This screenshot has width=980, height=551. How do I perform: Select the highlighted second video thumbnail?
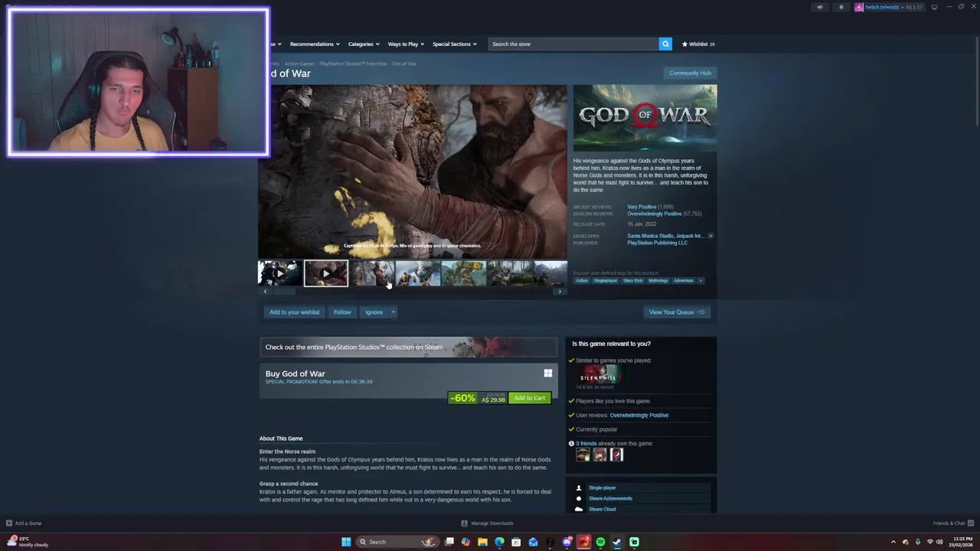326,273
